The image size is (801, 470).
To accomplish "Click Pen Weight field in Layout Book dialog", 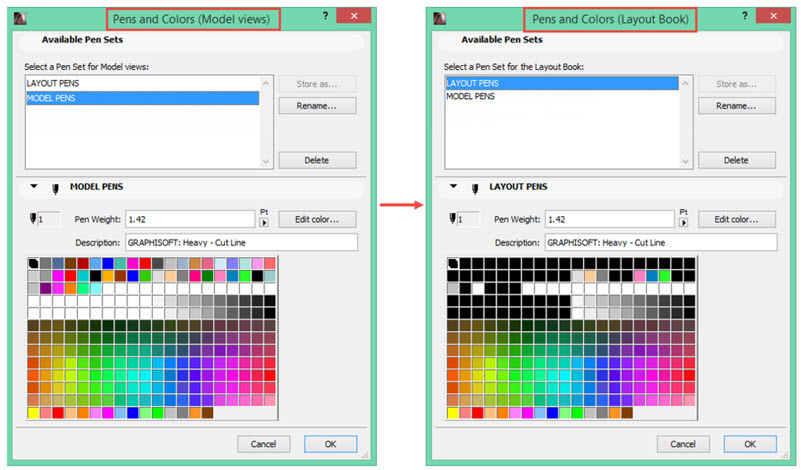I will [609, 219].
